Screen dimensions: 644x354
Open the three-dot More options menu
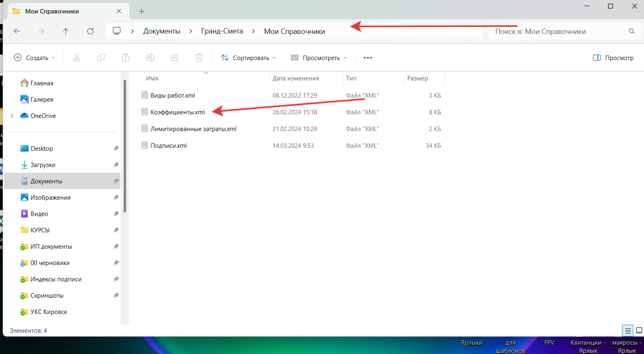[x=368, y=58]
